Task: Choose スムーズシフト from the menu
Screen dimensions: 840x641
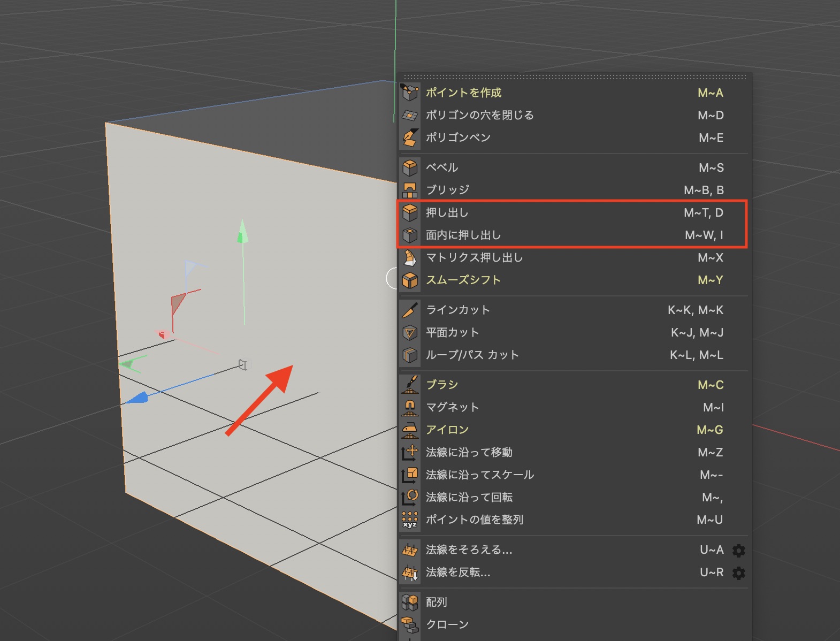Action: pos(463,280)
